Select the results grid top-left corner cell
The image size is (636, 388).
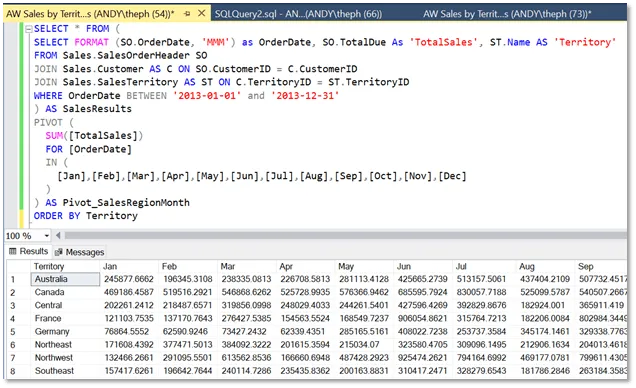[x=18, y=266]
